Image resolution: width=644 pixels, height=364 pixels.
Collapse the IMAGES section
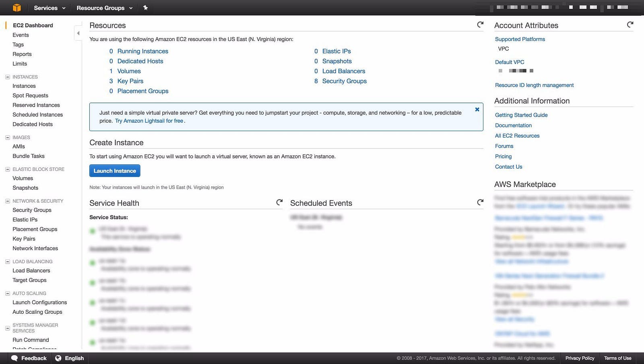7,138
